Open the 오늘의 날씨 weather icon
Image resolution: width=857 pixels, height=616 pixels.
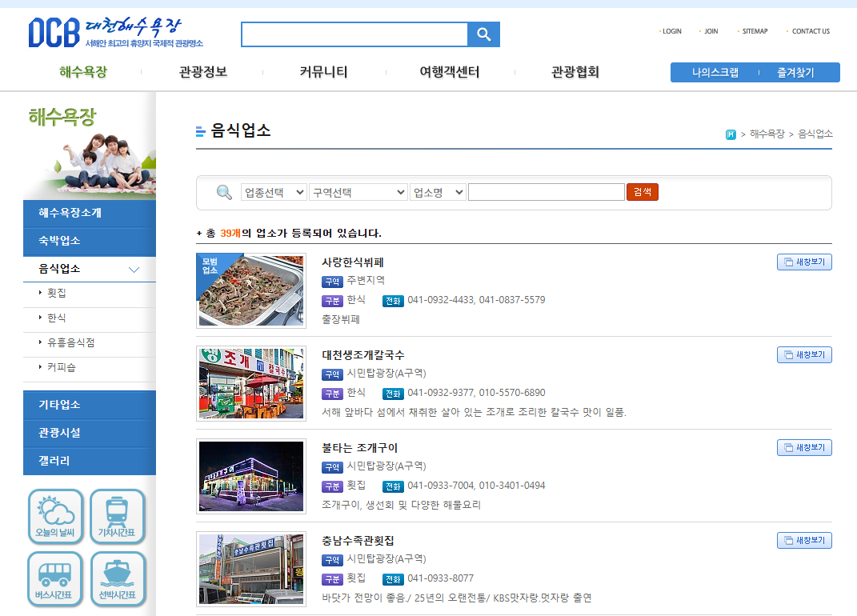click(54, 516)
